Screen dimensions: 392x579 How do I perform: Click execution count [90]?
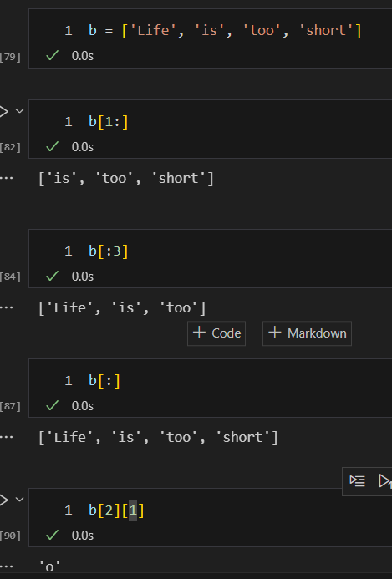(x=10, y=536)
